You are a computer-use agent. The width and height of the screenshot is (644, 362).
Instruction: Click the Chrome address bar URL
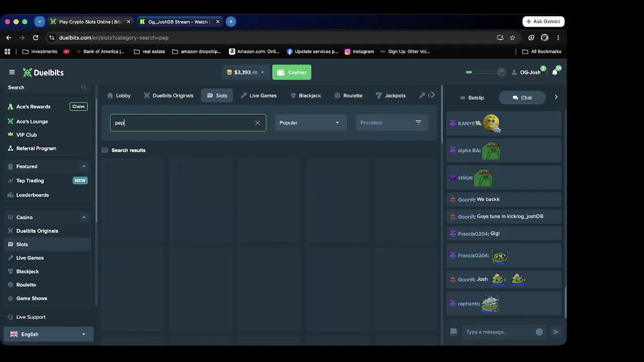(x=114, y=38)
